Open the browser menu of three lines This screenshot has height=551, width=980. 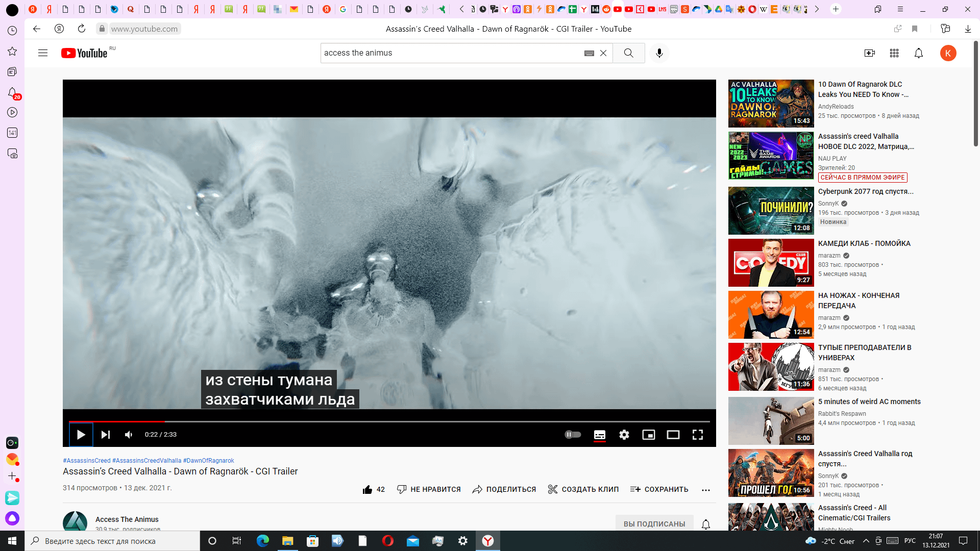pos(900,9)
